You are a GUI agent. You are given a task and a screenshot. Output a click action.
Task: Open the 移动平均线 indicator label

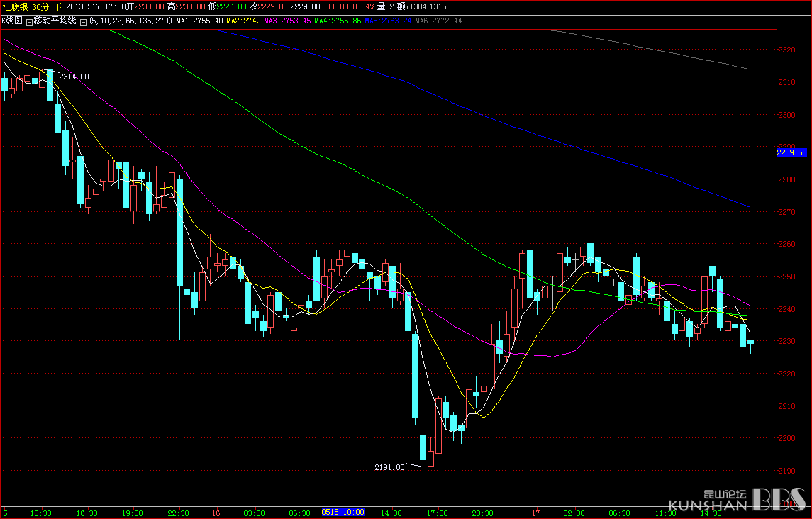55,21
